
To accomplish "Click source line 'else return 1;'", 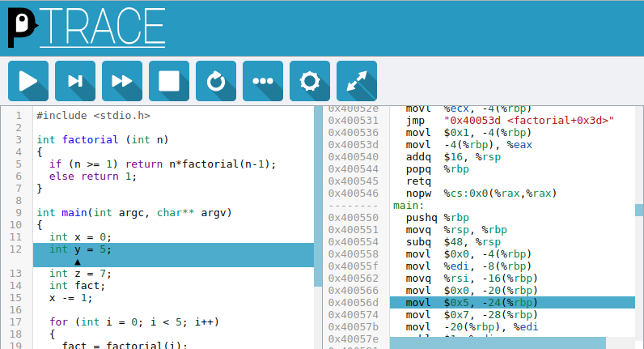I will [93, 177].
